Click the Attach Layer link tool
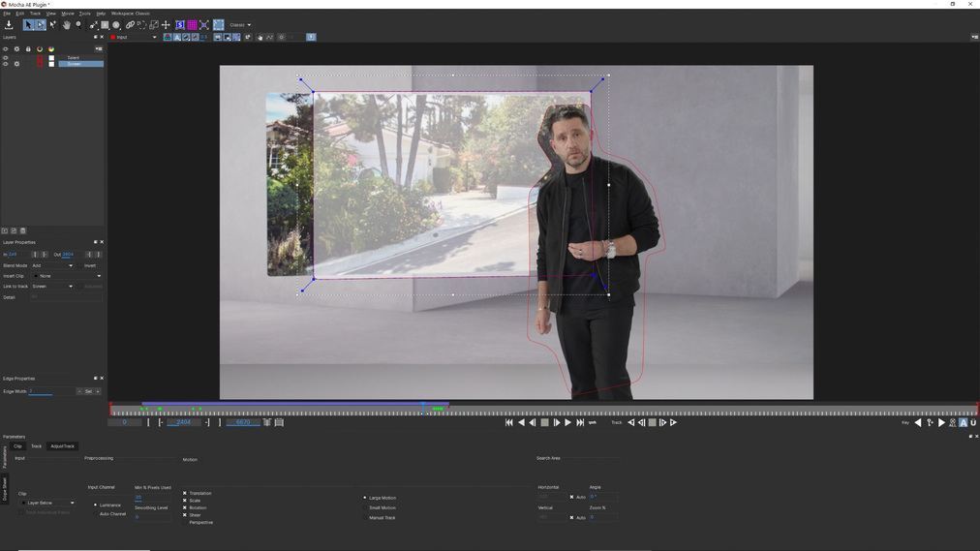This screenshot has width=980, height=551. tap(130, 25)
